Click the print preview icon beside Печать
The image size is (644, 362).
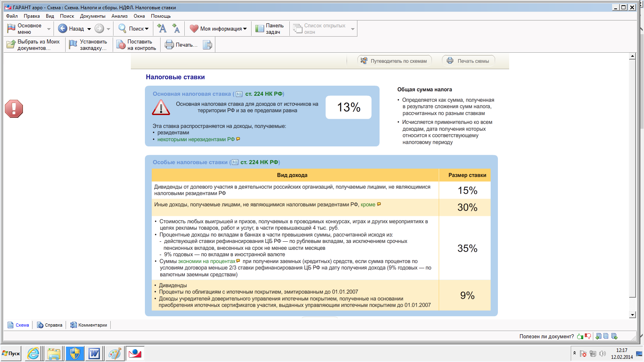pos(207,45)
